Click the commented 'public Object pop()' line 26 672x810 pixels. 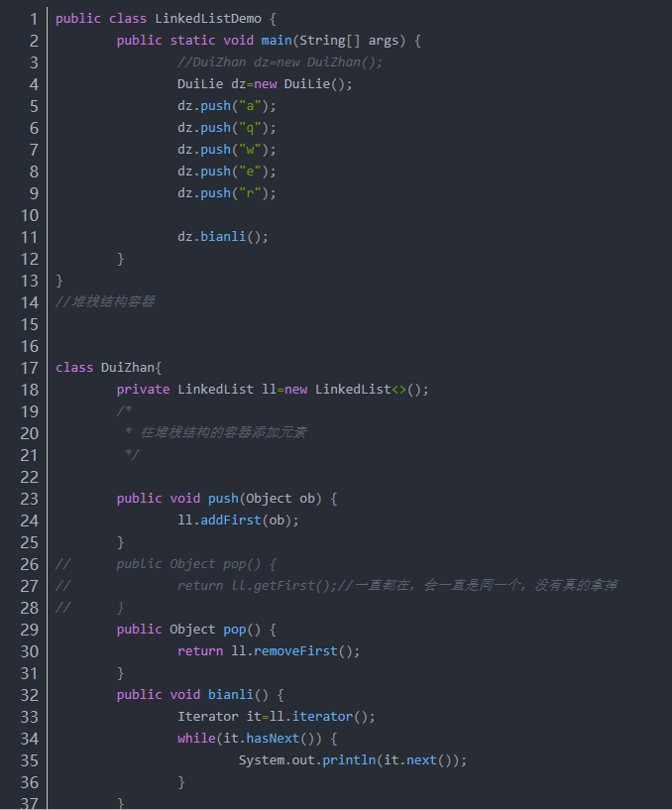pyautogui.click(x=196, y=563)
